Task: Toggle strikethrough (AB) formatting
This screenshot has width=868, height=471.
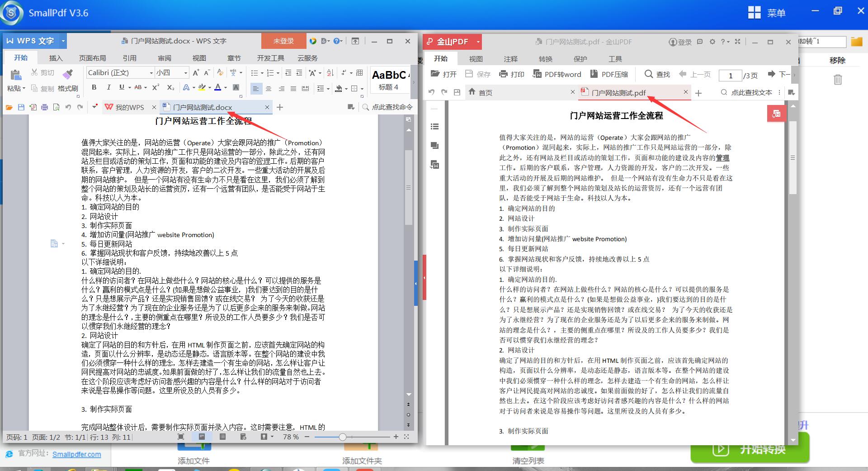Action: 138,87
